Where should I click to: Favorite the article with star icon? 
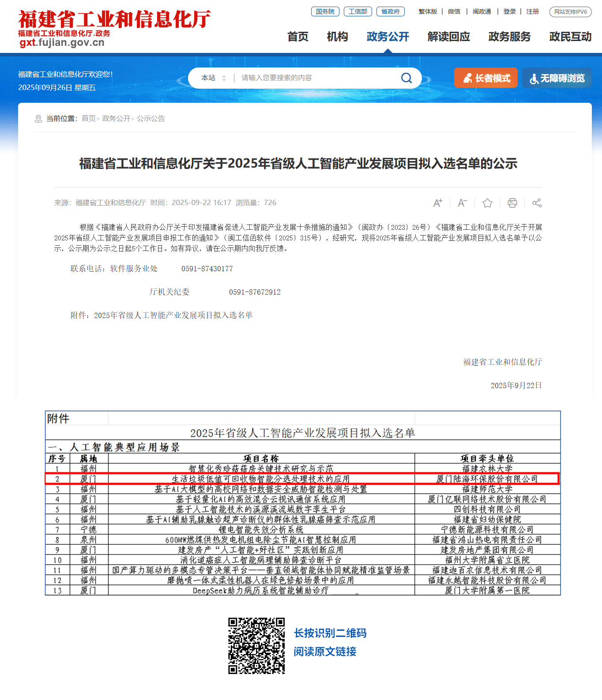487,203
